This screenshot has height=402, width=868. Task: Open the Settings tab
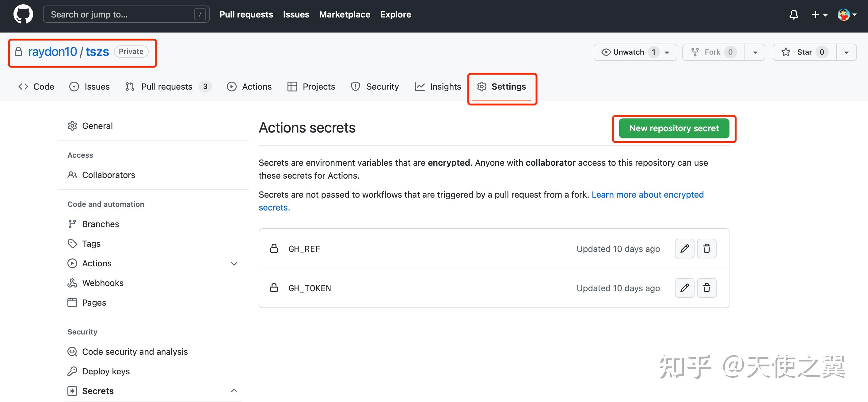tap(501, 86)
